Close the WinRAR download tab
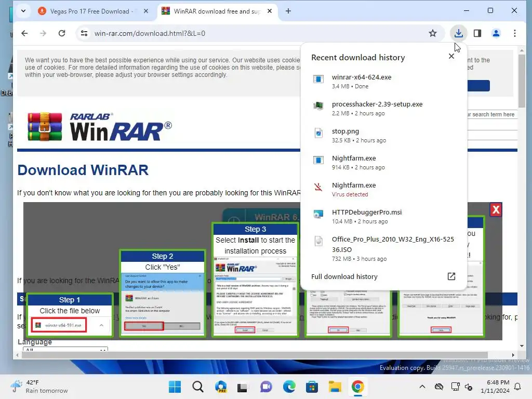 pos(270,11)
